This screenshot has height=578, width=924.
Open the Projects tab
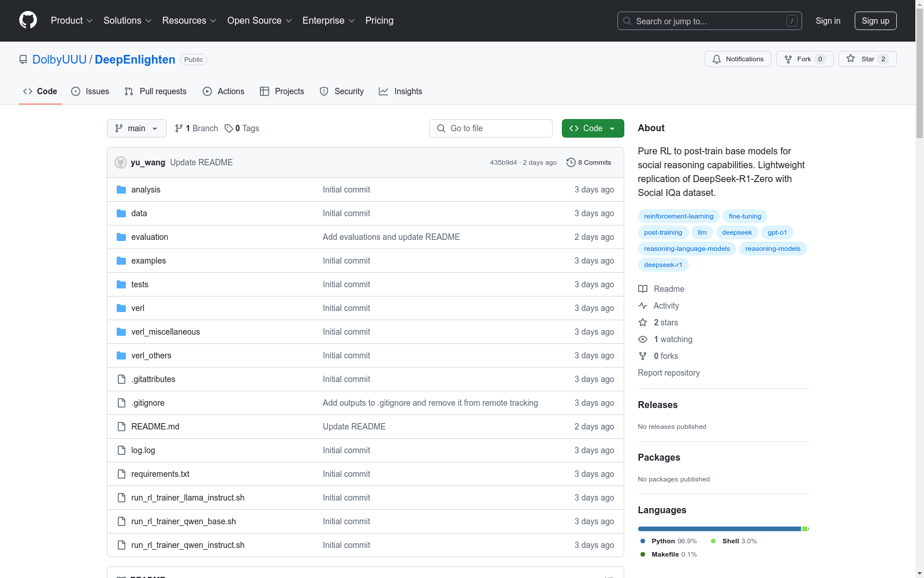(282, 91)
